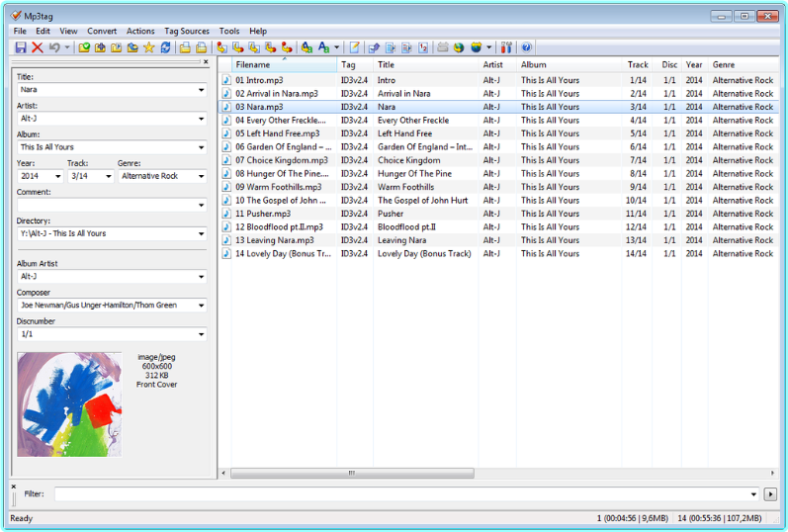This screenshot has height=532, width=788.
Task: Open the Convert menu
Action: (x=102, y=32)
